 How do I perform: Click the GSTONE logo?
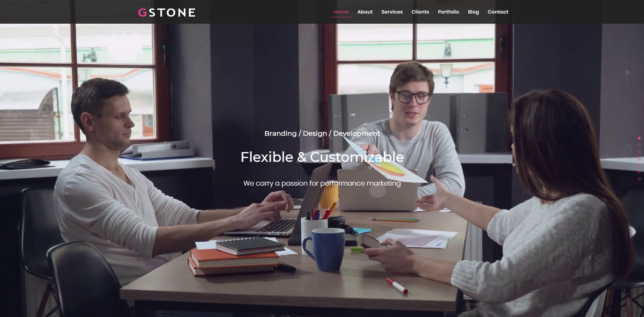pos(167,13)
